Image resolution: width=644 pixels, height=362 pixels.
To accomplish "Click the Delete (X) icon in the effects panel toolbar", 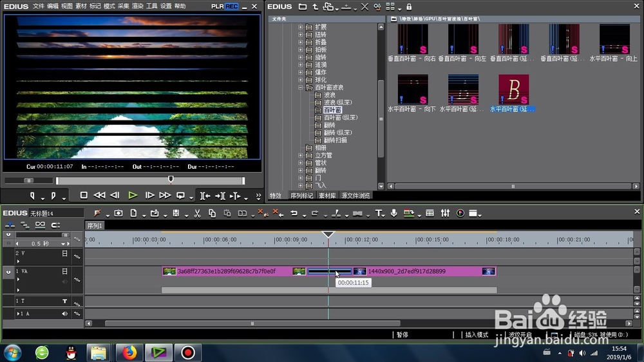I will [x=365, y=7].
